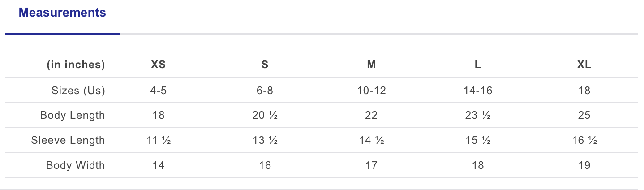This screenshot has height=190, width=644.
Task: Click the 19 body width value
Action: tap(584, 165)
